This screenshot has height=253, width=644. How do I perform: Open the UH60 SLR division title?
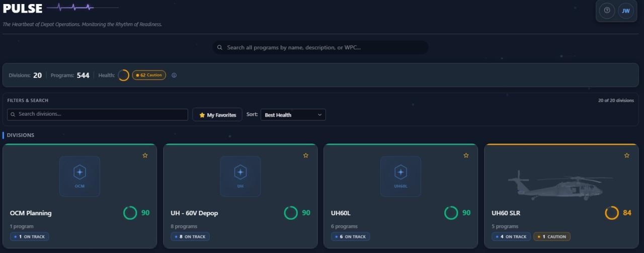pyautogui.click(x=506, y=213)
